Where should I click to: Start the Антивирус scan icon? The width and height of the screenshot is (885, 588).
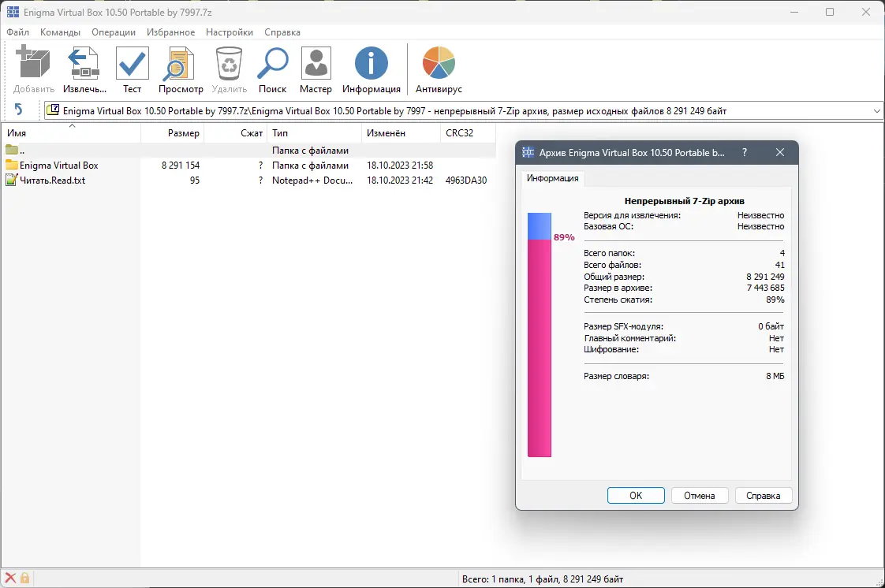pos(439,62)
